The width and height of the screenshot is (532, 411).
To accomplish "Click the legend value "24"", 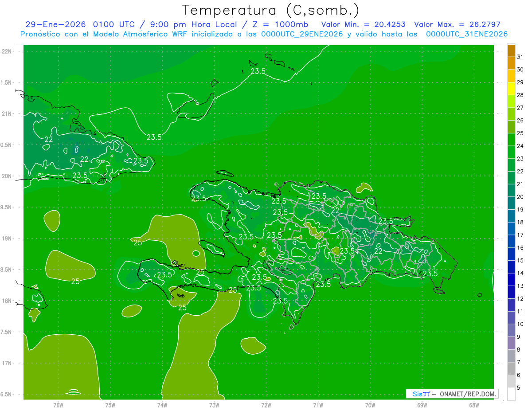I will point(520,146).
